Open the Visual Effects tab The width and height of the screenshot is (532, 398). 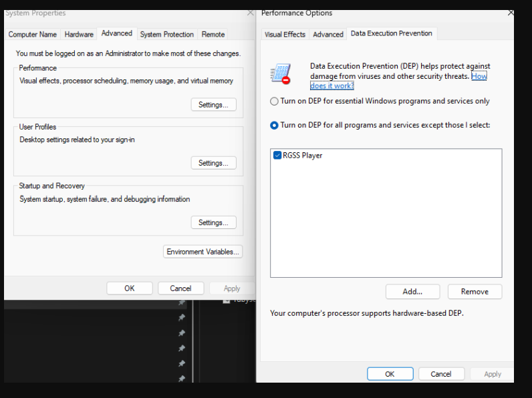tap(285, 34)
